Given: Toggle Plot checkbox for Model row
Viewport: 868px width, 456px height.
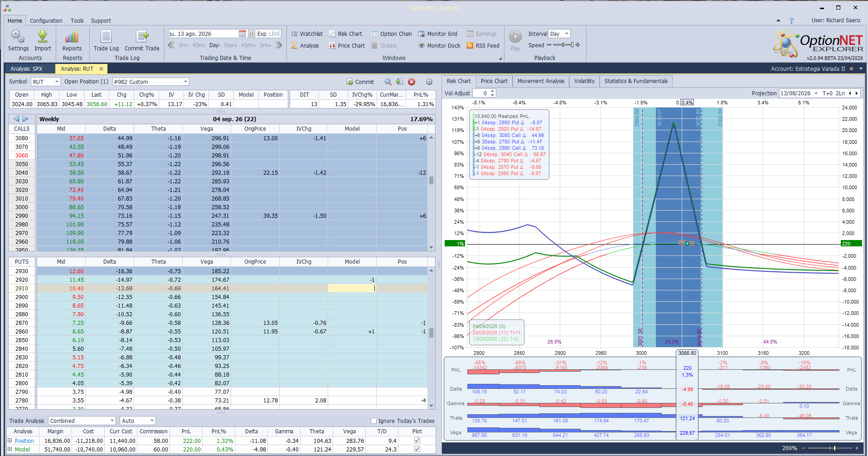Looking at the screenshot, I should pos(417,449).
